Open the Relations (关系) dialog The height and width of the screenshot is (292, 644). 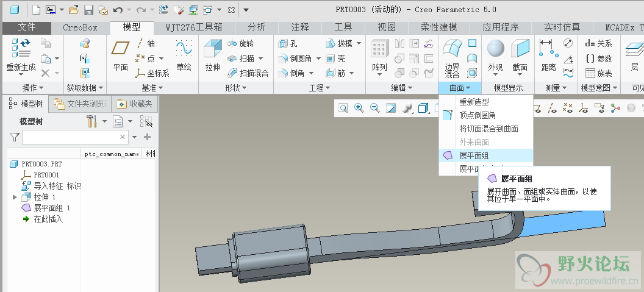(599, 43)
